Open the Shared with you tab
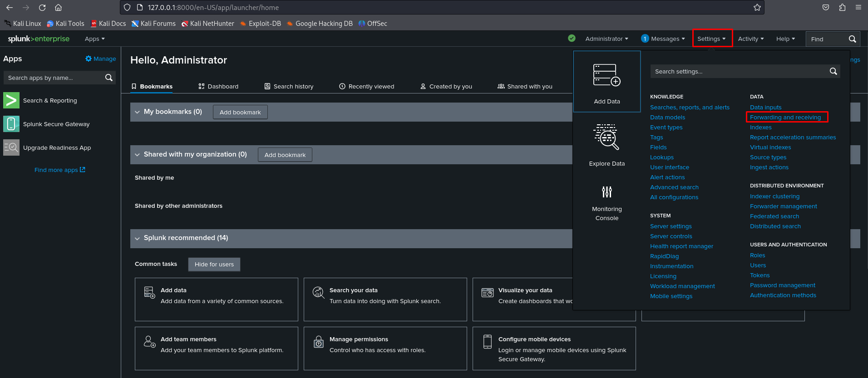The width and height of the screenshot is (868, 378). coord(525,86)
